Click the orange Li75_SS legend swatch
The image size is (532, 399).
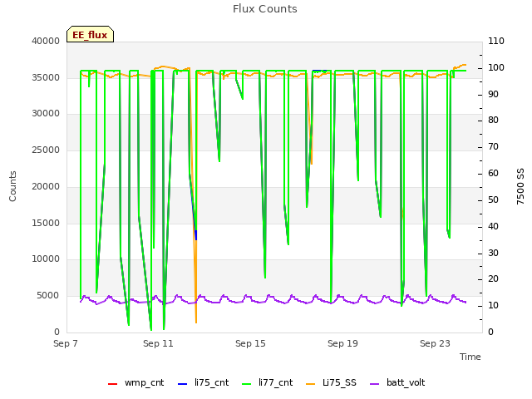click(310, 384)
